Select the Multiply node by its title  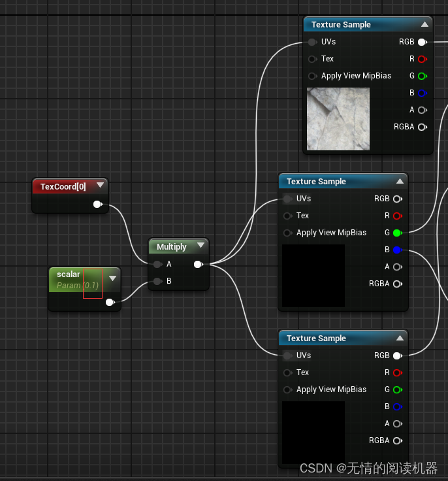(x=171, y=247)
